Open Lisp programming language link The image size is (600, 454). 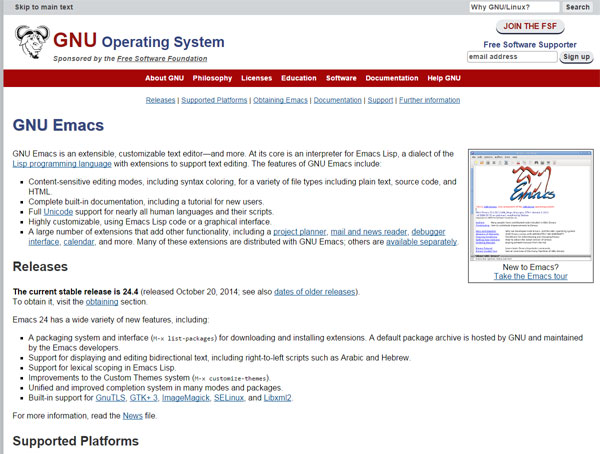[x=62, y=164]
